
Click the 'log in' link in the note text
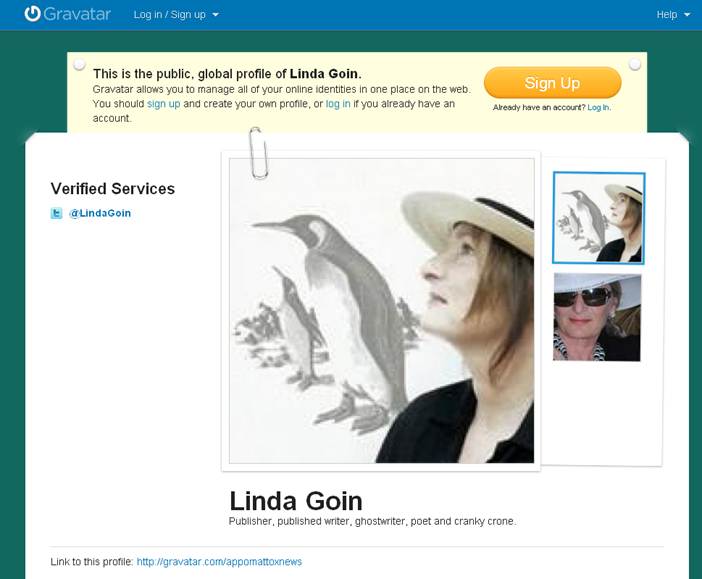(x=338, y=104)
